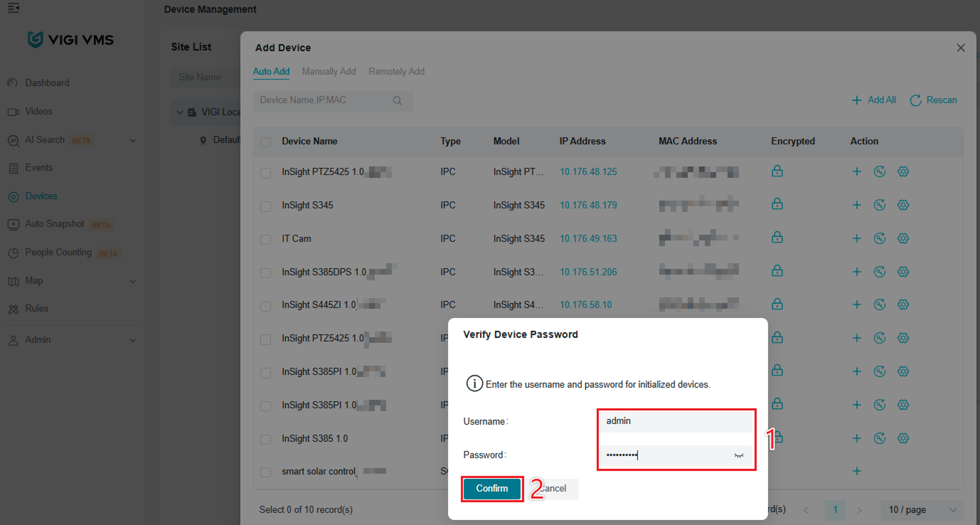This screenshot has height=525, width=980.
Task: Check the IT Cam row checkbox
Action: pos(265,240)
